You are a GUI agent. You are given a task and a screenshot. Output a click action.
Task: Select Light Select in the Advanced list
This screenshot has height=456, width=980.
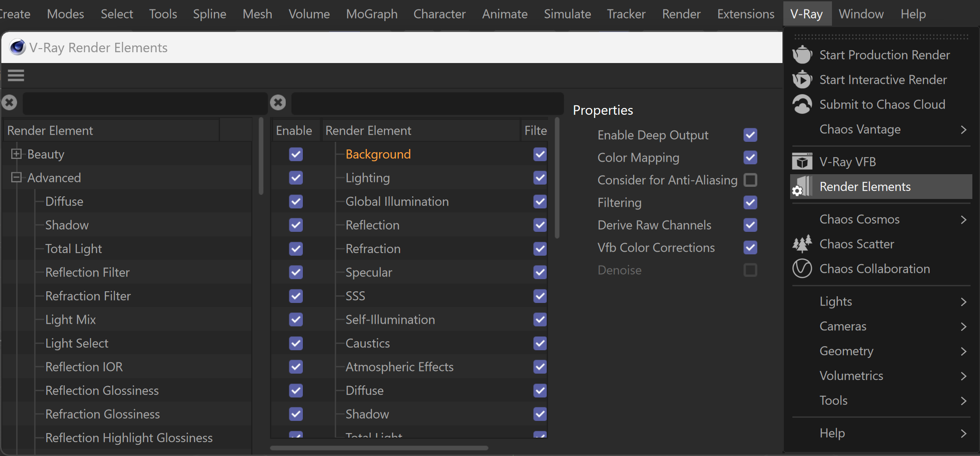pyautogui.click(x=76, y=343)
